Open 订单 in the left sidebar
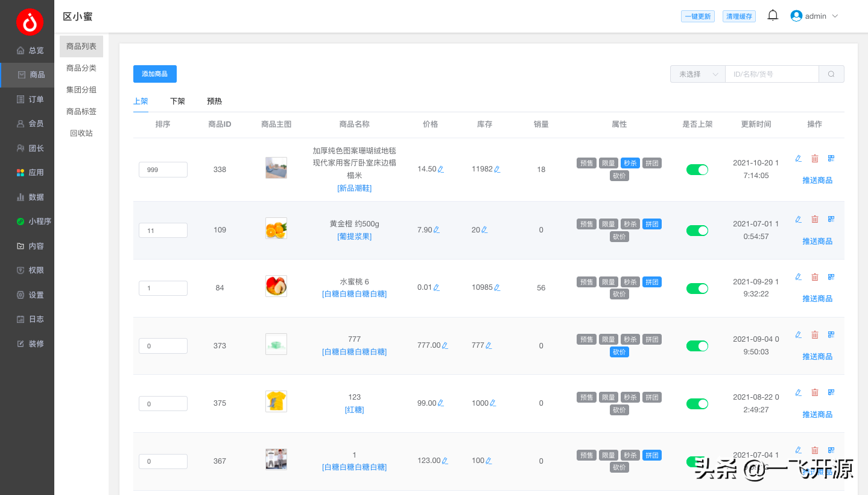The width and height of the screenshot is (868, 495). click(x=27, y=99)
